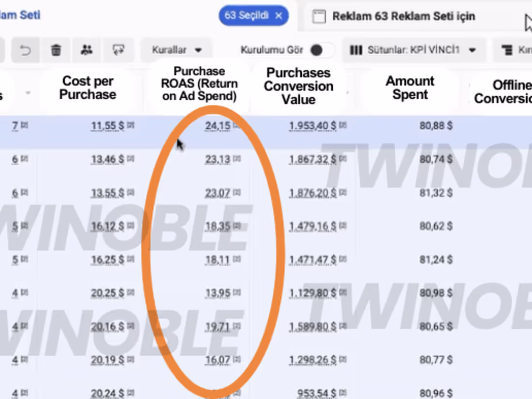The height and width of the screenshot is (399, 532).
Task: Open the Kırılım breakdown menu
Action: pyautogui.click(x=515, y=50)
